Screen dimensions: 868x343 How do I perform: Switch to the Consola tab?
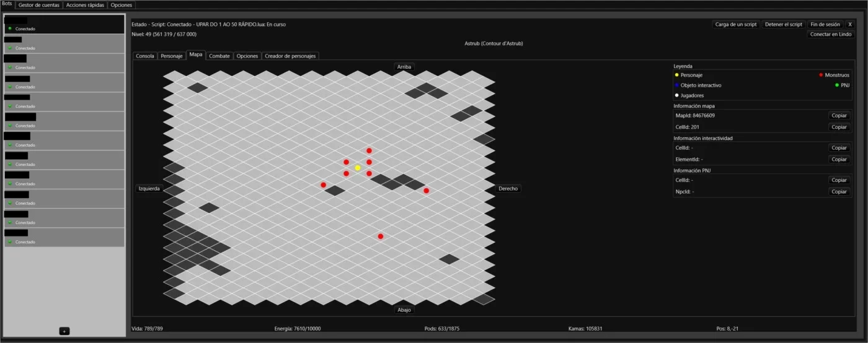pos(145,56)
